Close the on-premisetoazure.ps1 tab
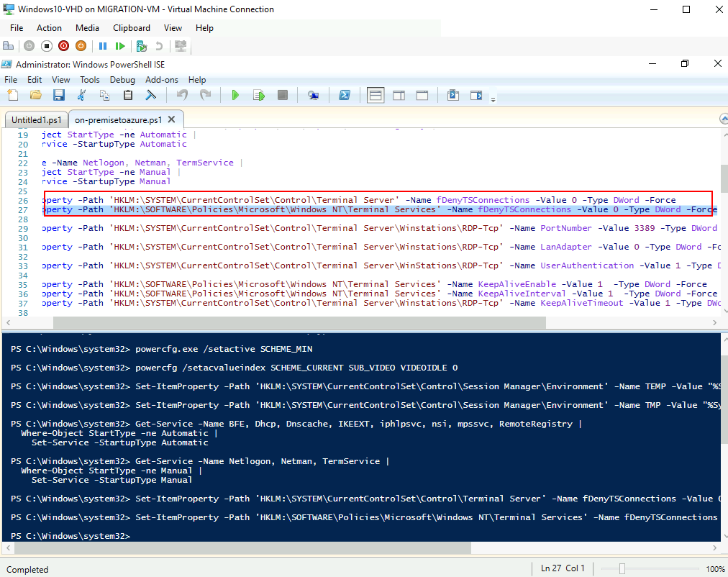728x577 pixels. [171, 119]
